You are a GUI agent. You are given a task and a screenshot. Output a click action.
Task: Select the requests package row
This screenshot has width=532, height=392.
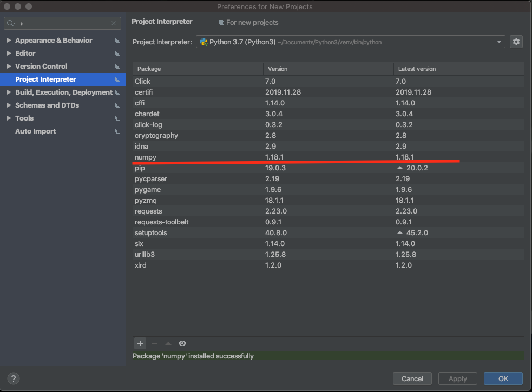(x=329, y=211)
